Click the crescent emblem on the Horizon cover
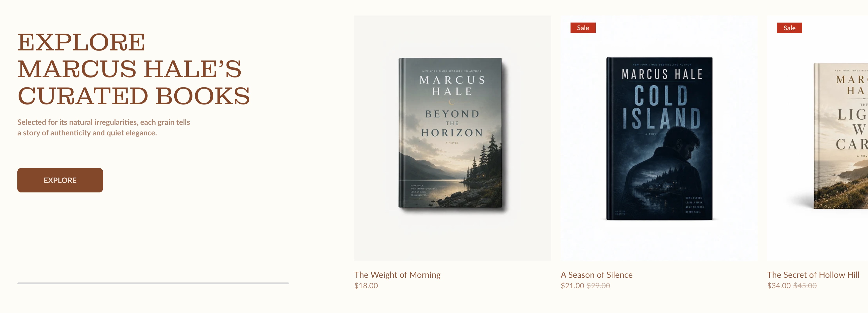868x313 pixels. pos(452,102)
